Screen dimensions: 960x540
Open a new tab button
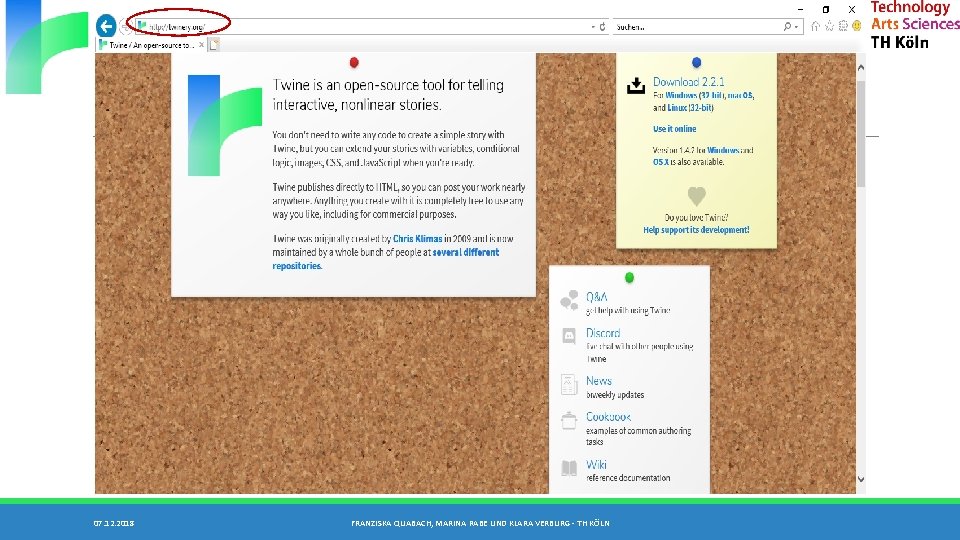[214, 45]
